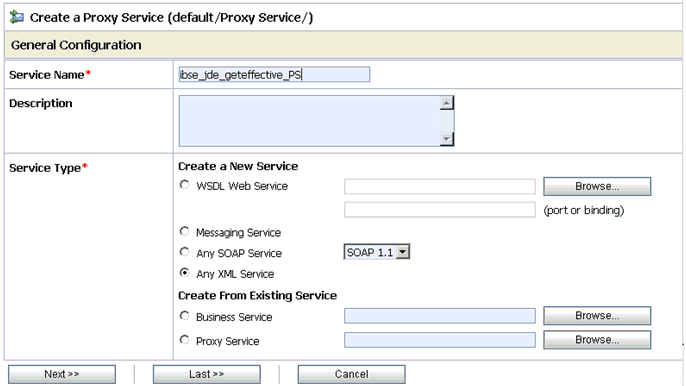Click the proxy service icon in header
Image resolution: width=686 pixels, height=386 pixels.
tap(17, 17)
